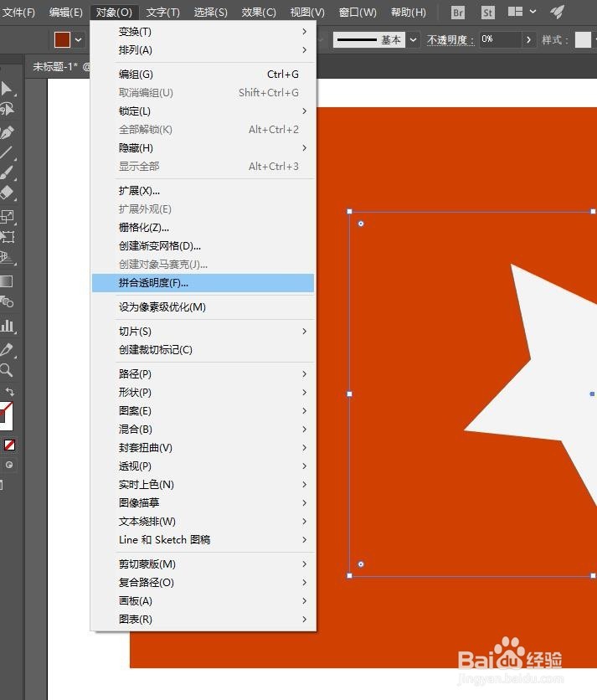Expand the 实时上色(N) submenu
Screen dimensions: 597x700
click(x=203, y=484)
